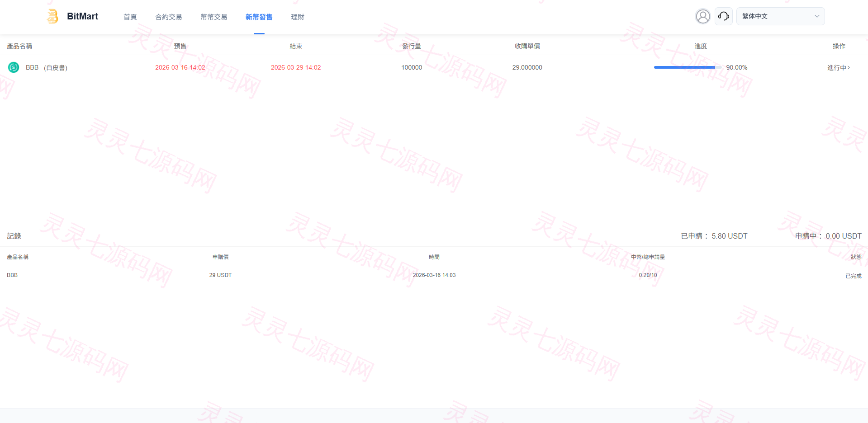Screen dimensions: 868x423
Task: Click the 中幣/總申請量 column header
Action: click(648, 257)
